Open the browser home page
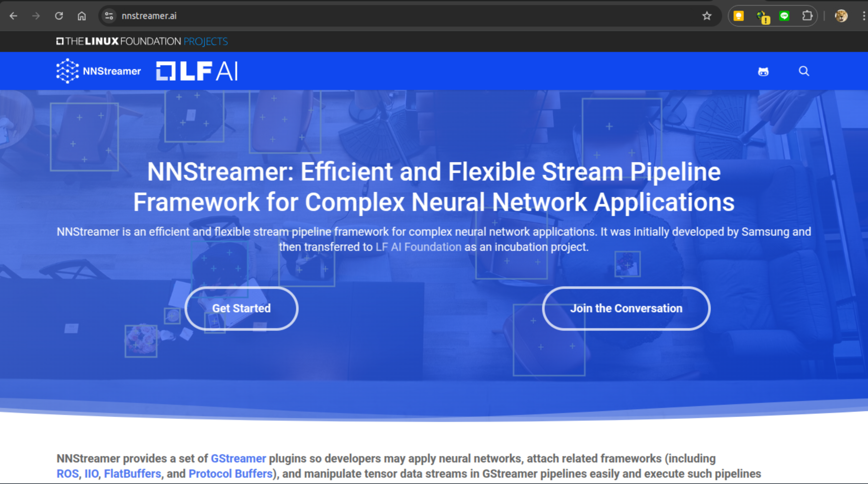The height and width of the screenshot is (484, 868). [82, 16]
